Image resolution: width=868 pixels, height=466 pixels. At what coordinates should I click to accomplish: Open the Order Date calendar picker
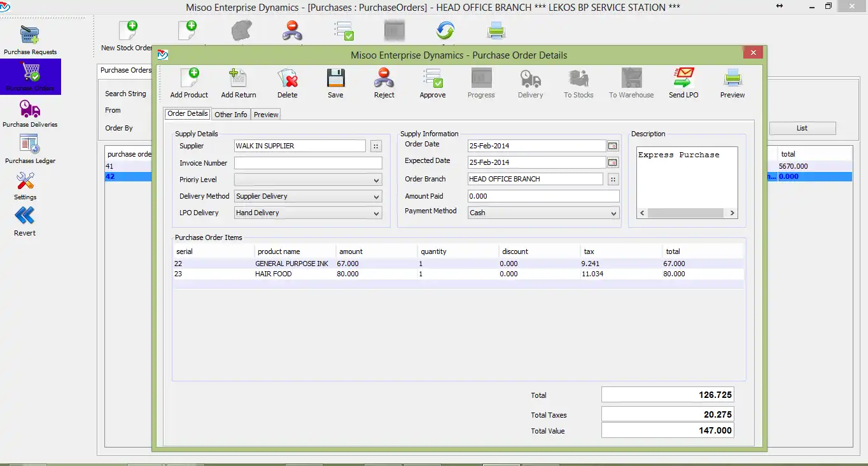[612, 146]
